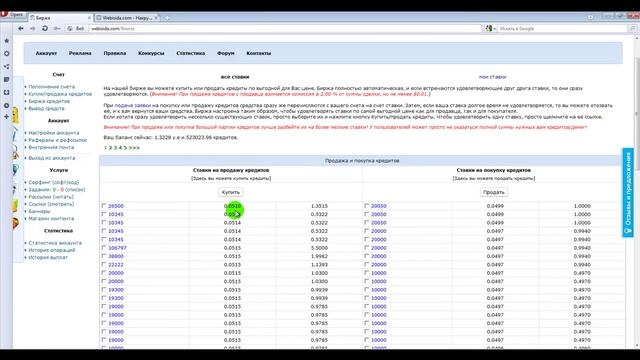Open the Форум menu item
640x360 pixels.
click(226, 53)
